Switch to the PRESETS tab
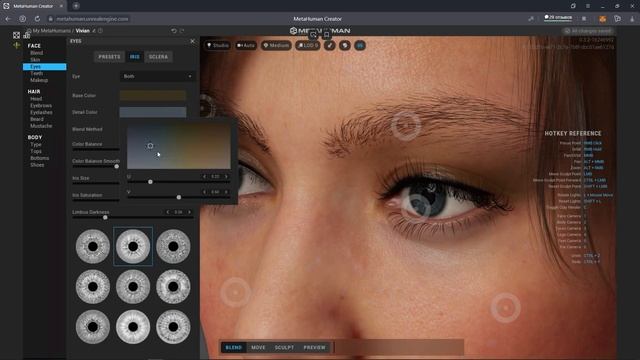Image resolution: width=640 pixels, height=360 pixels. 109,57
